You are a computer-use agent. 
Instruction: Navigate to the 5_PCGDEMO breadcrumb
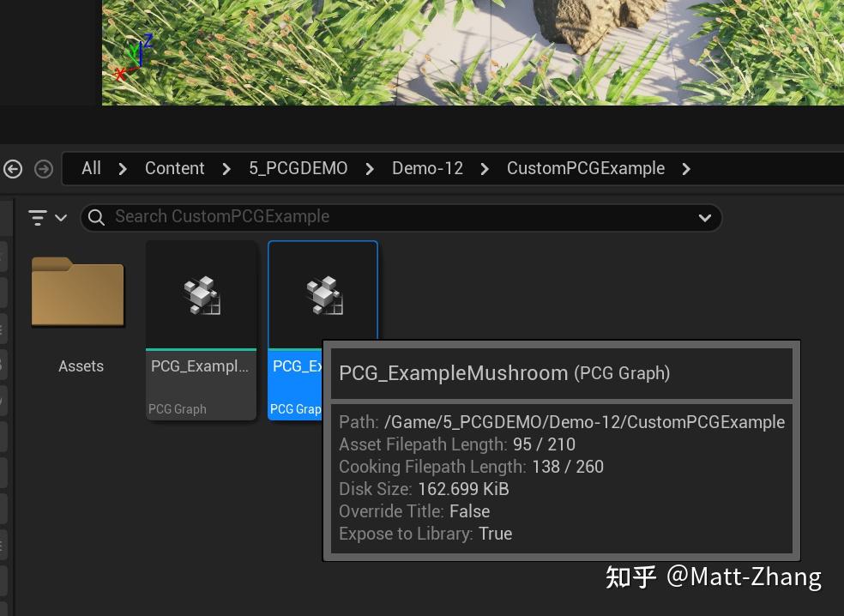tap(298, 168)
